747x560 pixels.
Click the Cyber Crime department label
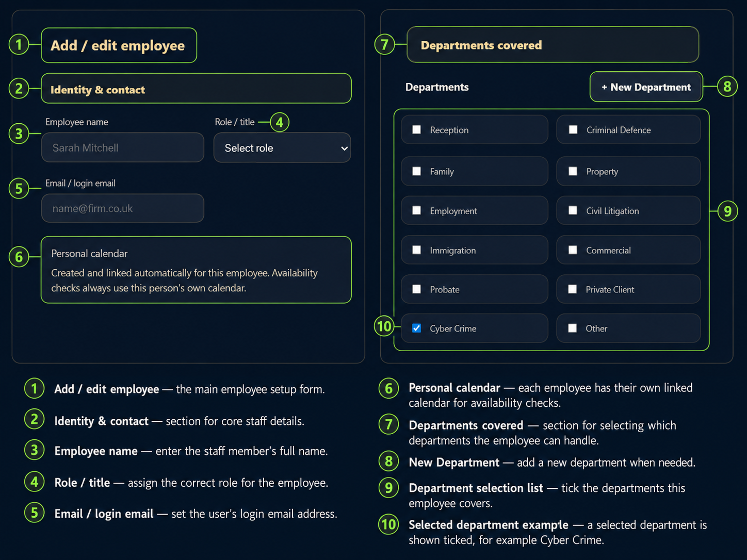pos(453,328)
